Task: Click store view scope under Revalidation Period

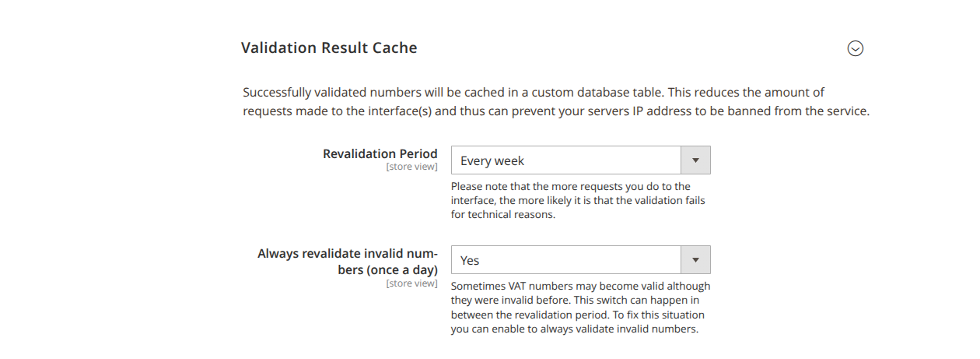Action: 411,167
